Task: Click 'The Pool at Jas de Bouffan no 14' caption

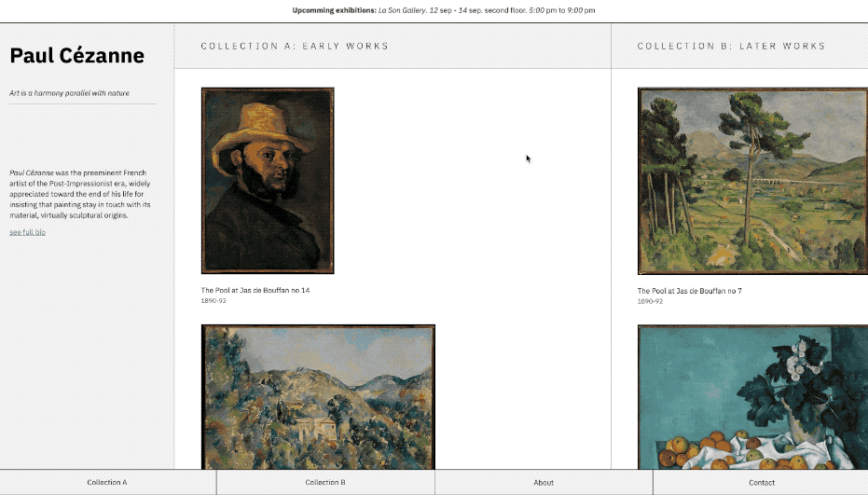Action: [255, 290]
